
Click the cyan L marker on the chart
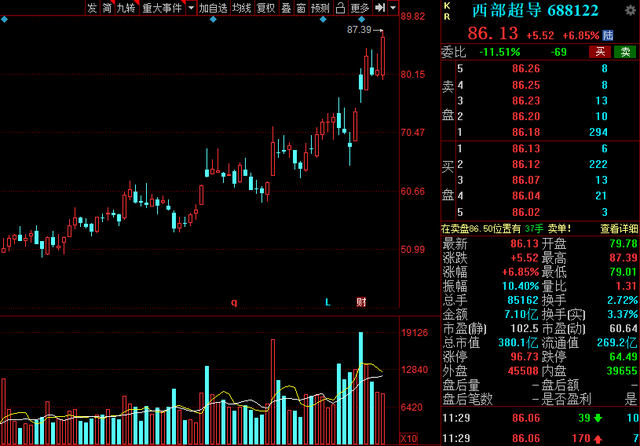[327, 302]
